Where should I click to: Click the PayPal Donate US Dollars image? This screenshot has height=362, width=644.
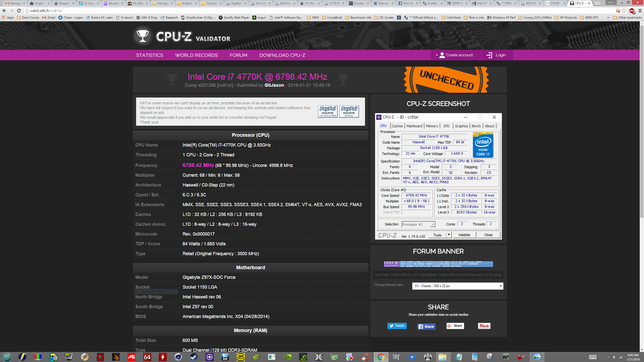point(328,111)
